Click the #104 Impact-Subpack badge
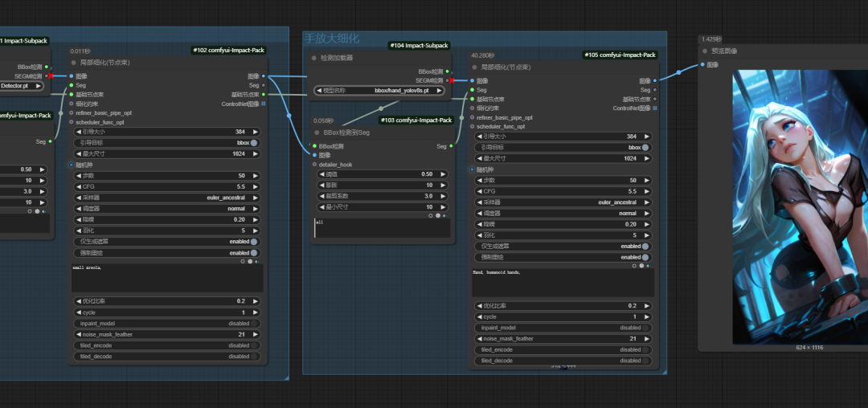 coord(419,45)
